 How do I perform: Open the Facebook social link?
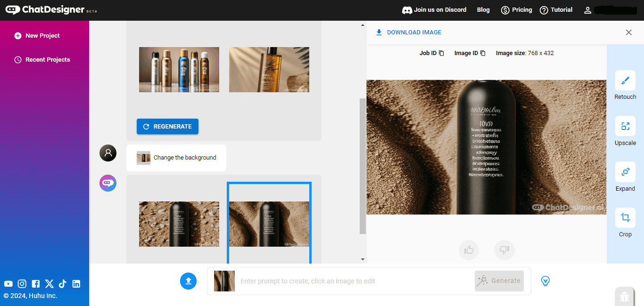coord(36,283)
